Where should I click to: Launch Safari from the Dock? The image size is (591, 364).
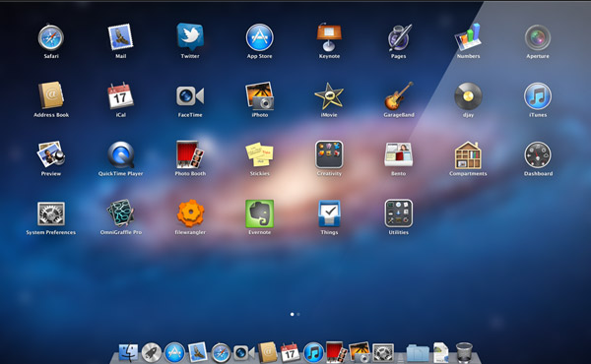pyautogui.click(x=221, y=353)
